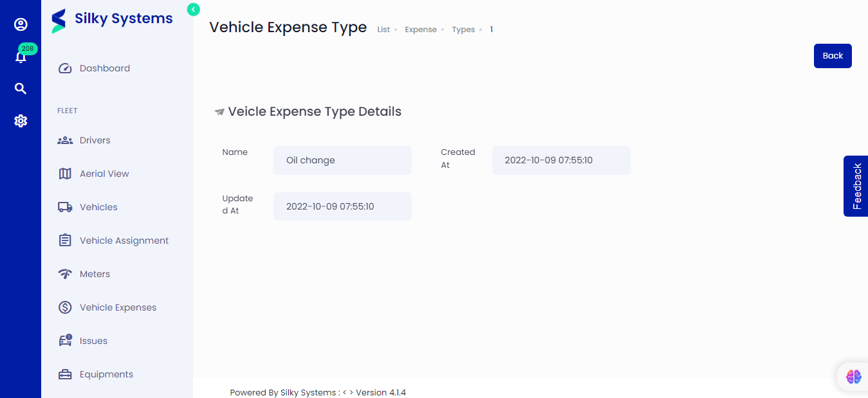Open the search panel
The image size is (868, 398).
[21, 88]
